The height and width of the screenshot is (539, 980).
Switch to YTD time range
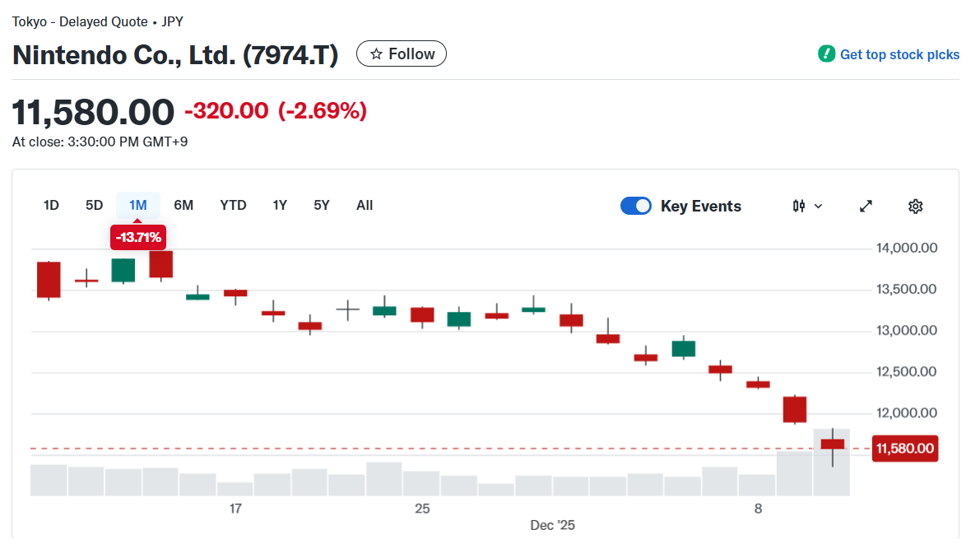(233, 205)
